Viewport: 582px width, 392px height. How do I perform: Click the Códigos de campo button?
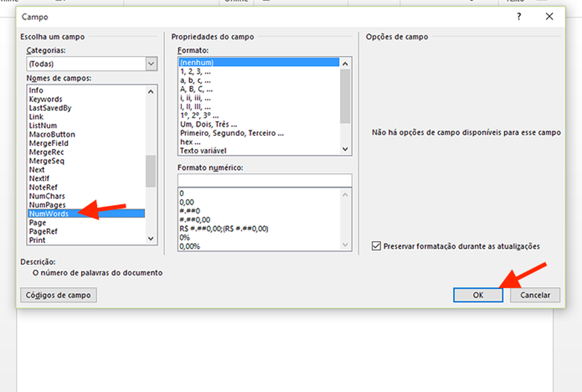(x=59, y=295)
